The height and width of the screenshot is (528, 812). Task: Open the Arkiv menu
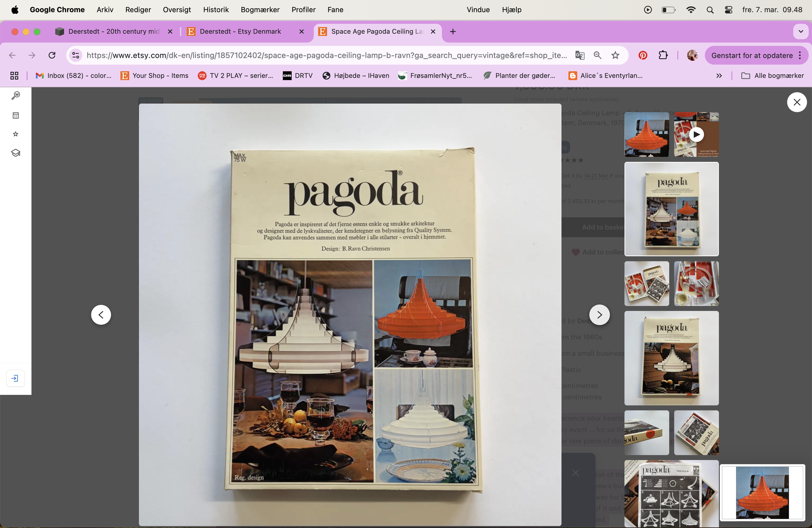point(105,9)
